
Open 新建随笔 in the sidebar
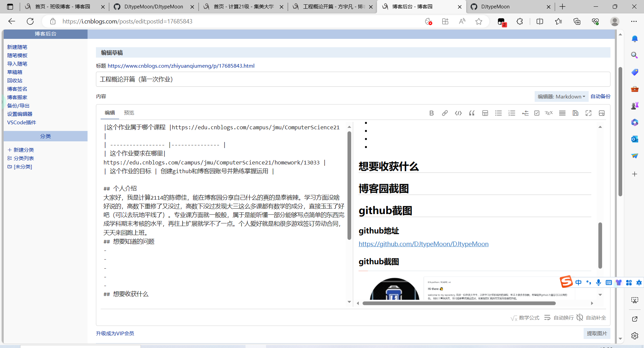click(x=17, y=47)
